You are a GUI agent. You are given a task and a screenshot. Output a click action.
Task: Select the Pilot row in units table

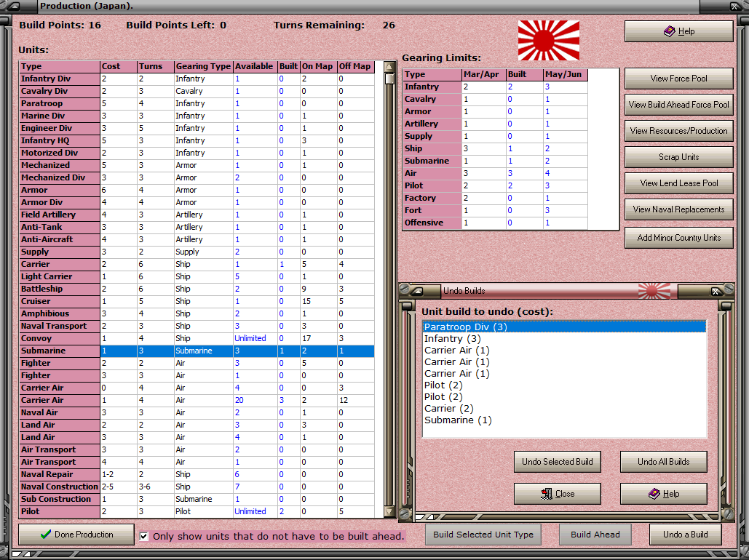197,512
